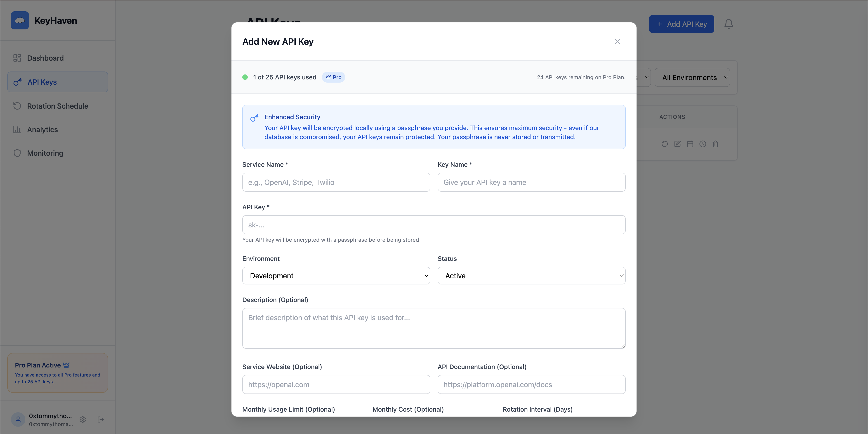Screen dimensions: 868x434
Task: Click the notification bell icon
Action: pyautogui.click(x=729, y=24)
